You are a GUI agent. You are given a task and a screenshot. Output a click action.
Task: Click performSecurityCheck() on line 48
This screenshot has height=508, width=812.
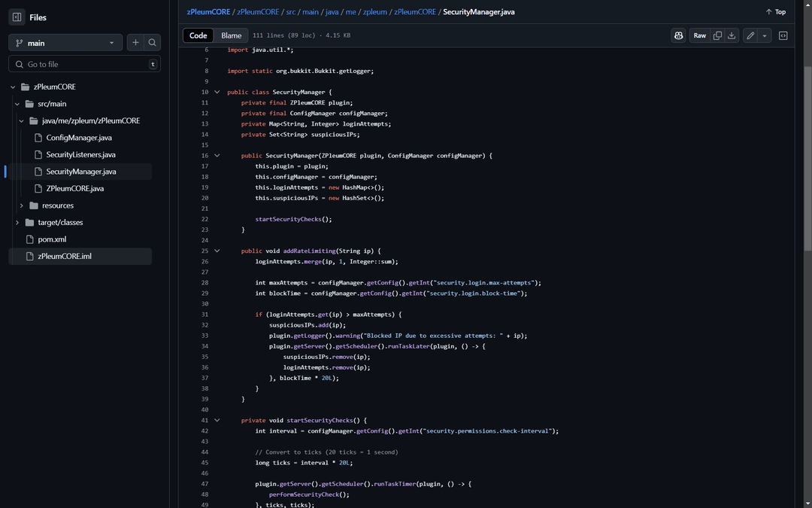click(309, 494)
